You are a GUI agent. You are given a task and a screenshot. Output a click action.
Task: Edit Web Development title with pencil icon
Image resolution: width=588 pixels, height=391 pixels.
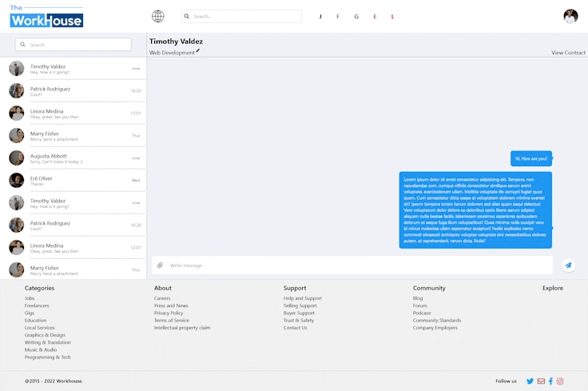click(x=197, y=50)
